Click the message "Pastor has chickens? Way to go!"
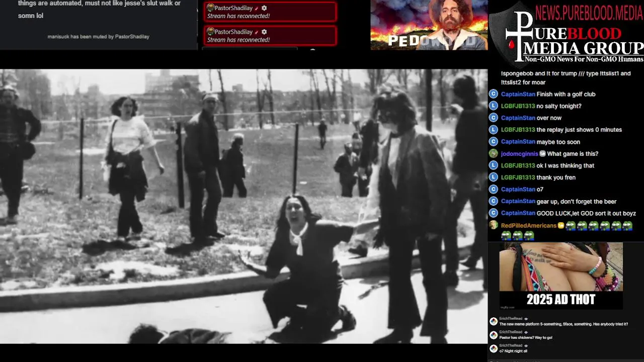644x362 pixels. click(x=526, y=337)
